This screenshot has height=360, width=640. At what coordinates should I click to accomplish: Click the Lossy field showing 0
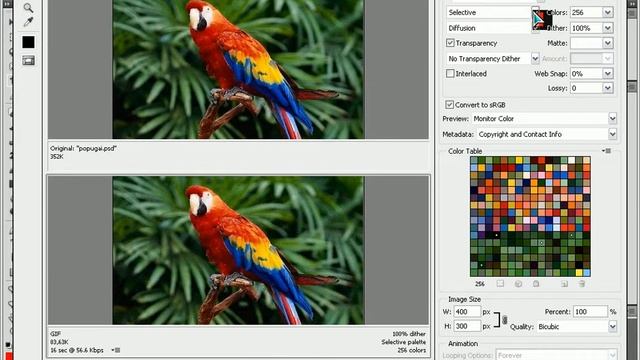pos(586,88)
